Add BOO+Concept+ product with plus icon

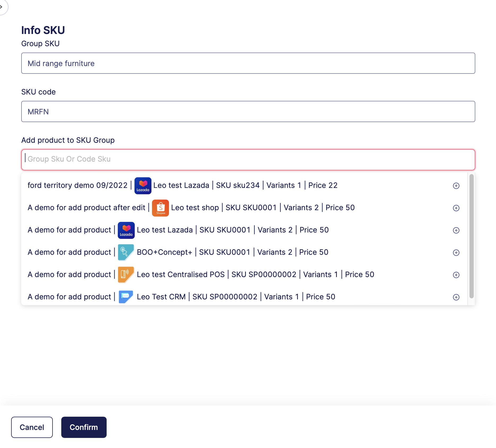(x=456, y=253)
